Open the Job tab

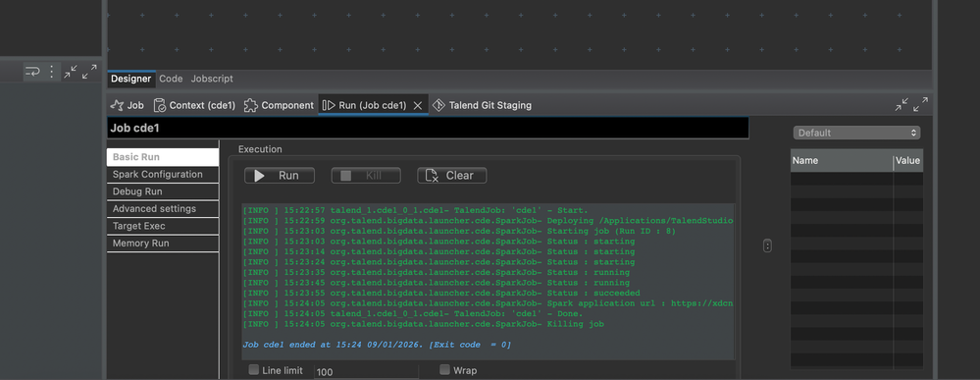127,105
